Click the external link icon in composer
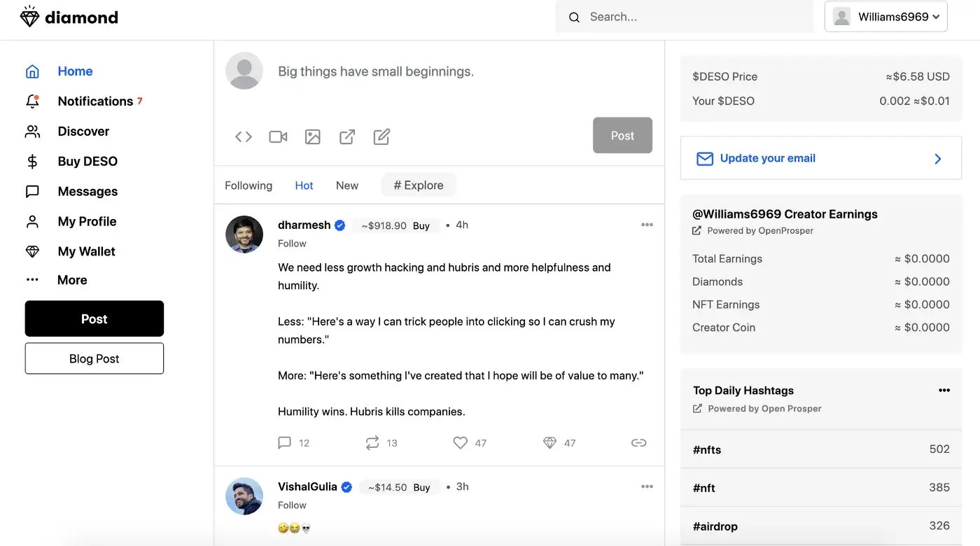 click(x=347, y=137)
